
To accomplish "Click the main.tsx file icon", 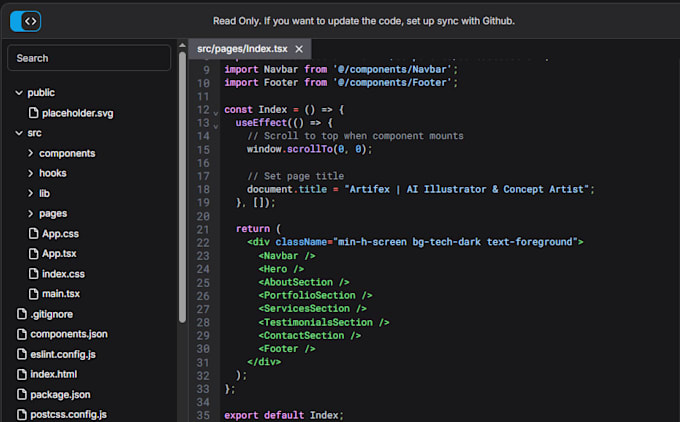I will tap(32, 294).
